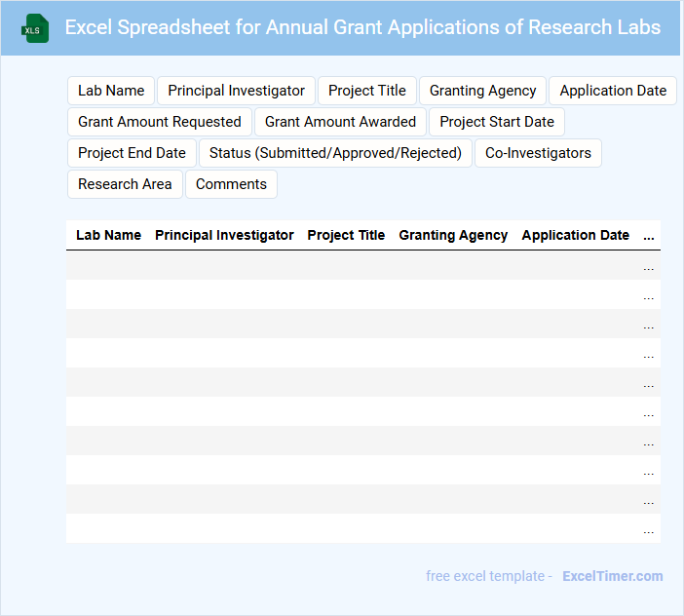The height and width of the screenshot is (616, 684).
Task: Click the Principal Investigator column header
Action: (x=224, y=235)
